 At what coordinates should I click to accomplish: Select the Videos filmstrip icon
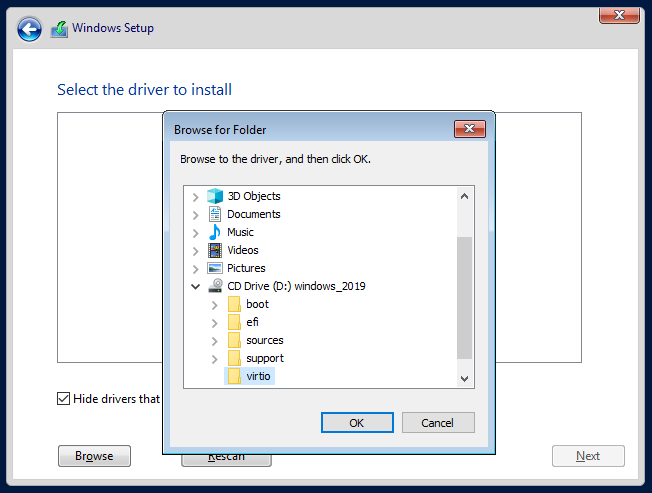click(215, 250)
